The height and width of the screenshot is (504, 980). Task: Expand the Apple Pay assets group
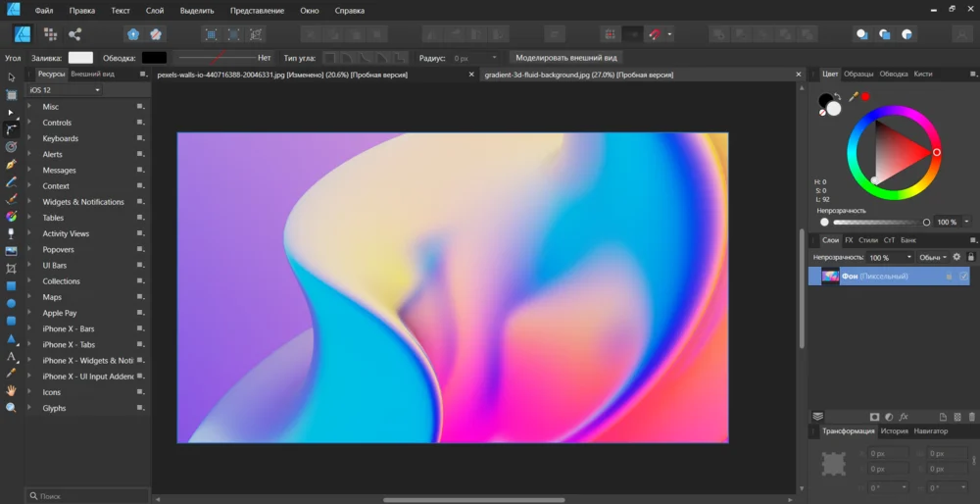coord(29,313)
